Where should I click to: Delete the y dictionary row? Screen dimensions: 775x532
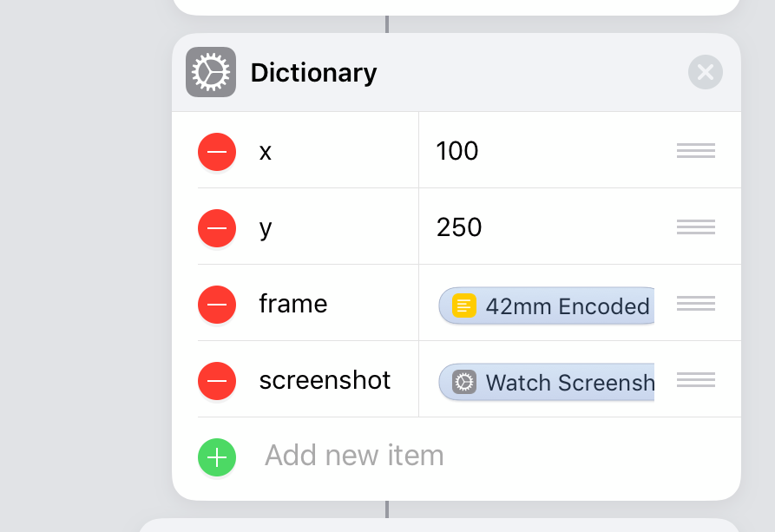tap(217, 228)
